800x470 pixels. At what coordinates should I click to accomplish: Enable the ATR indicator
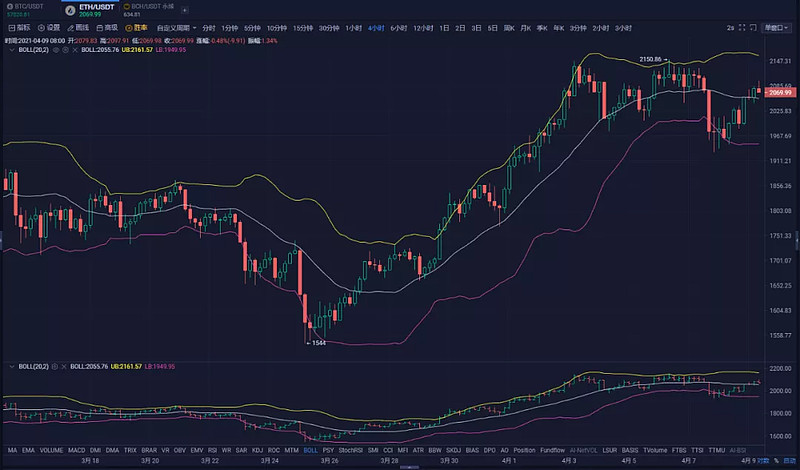[x=418, y=450]
